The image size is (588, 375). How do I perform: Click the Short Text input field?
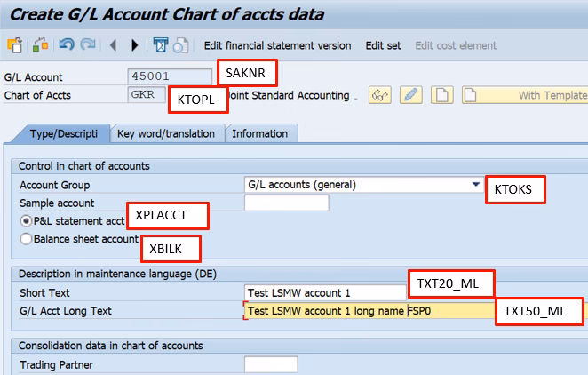coord(325,293)
